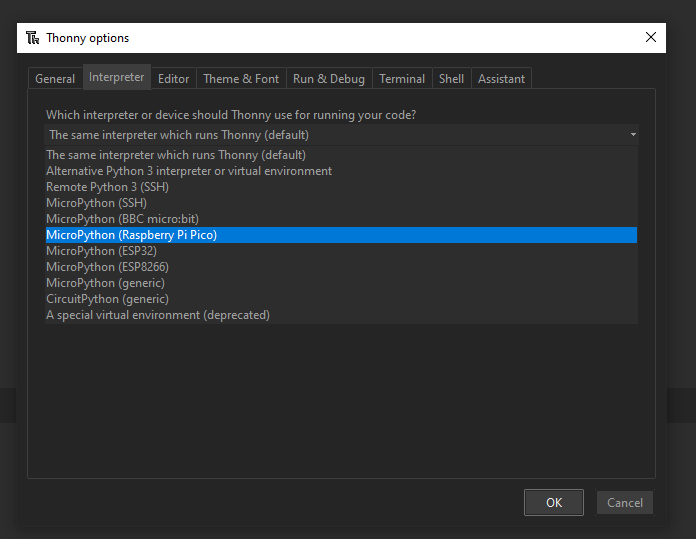Pick MicroPython (ESP8266) interpreter
This screenshot has width=696, height=539.
click(341, 267)
